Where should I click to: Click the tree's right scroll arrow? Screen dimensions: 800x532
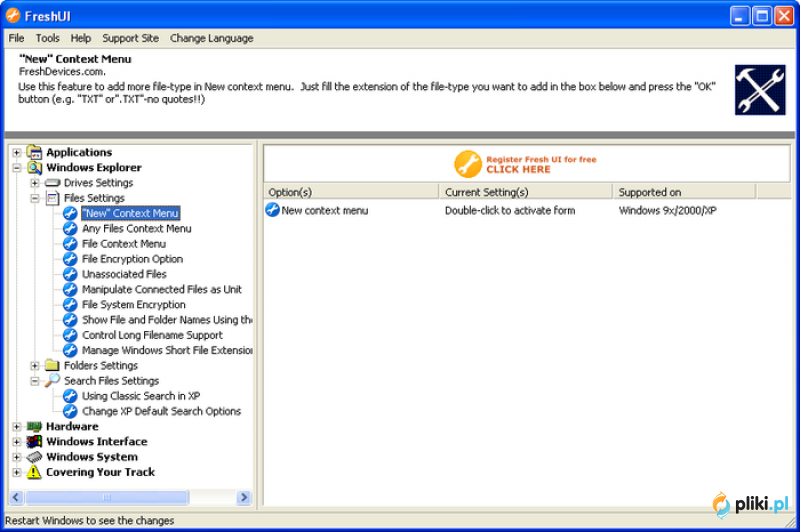[244, 497]
